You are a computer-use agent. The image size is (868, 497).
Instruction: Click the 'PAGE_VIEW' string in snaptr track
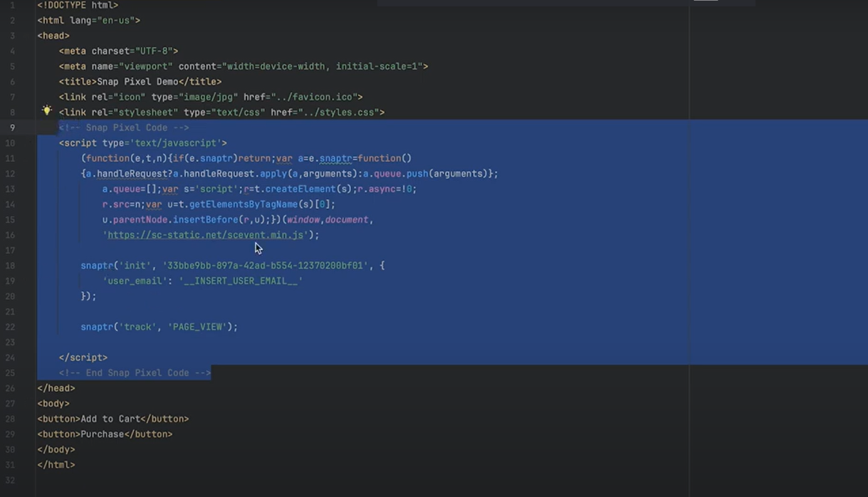(197, 327)
